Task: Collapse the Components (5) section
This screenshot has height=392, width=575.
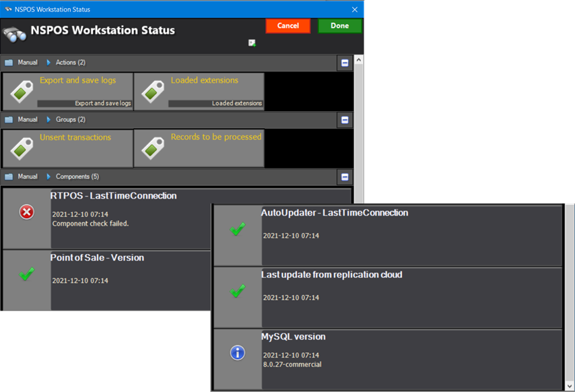Action: pyautogui.click(x=345, y=177)
